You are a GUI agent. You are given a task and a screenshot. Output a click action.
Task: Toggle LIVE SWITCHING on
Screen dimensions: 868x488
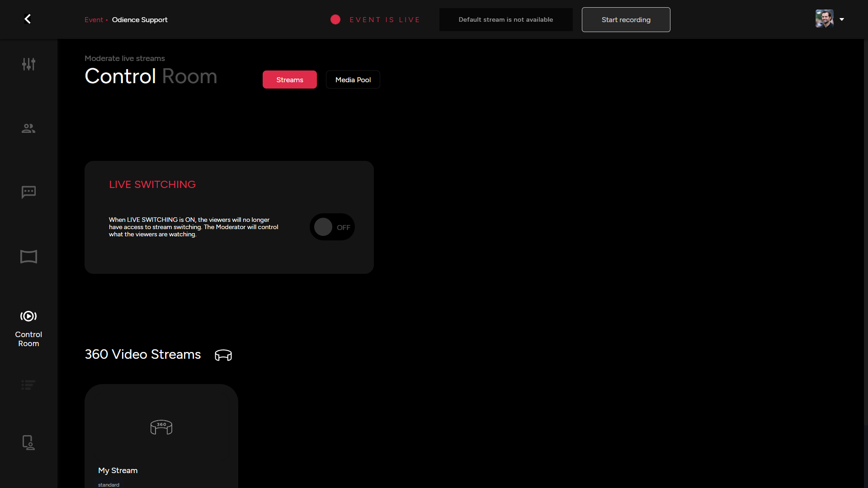pos(332,227)
